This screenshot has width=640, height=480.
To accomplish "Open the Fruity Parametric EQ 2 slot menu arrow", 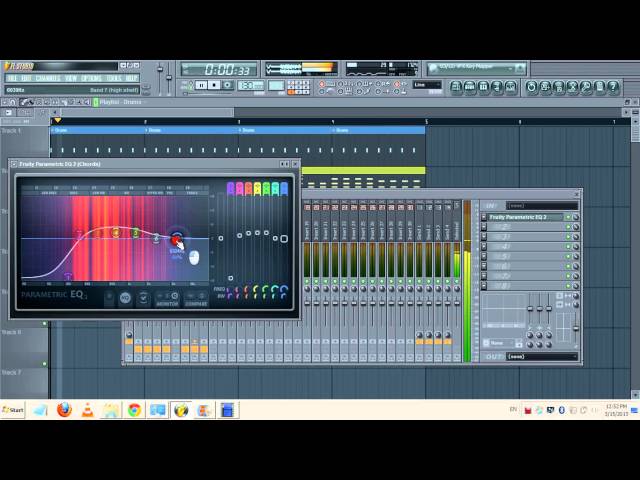I will 484,217.
